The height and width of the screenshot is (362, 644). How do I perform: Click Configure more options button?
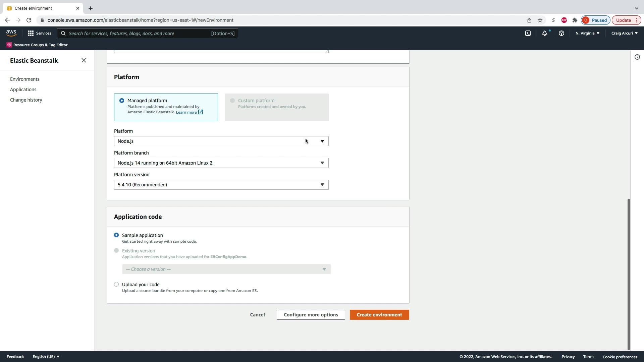pyautogui.click(x=311, y=315)
